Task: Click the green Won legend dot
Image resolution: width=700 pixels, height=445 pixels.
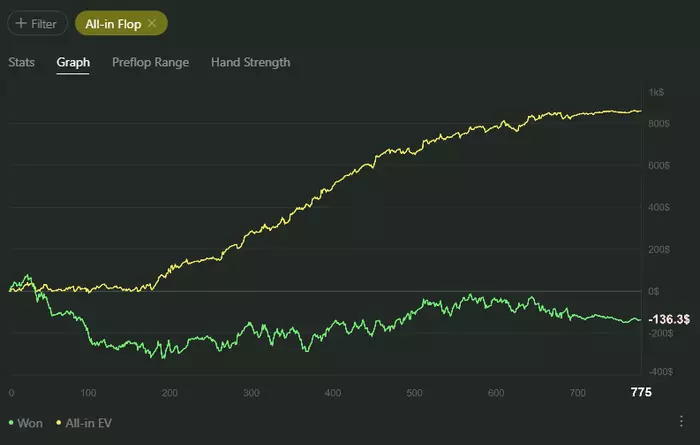Action: click(x=11, y=423)
